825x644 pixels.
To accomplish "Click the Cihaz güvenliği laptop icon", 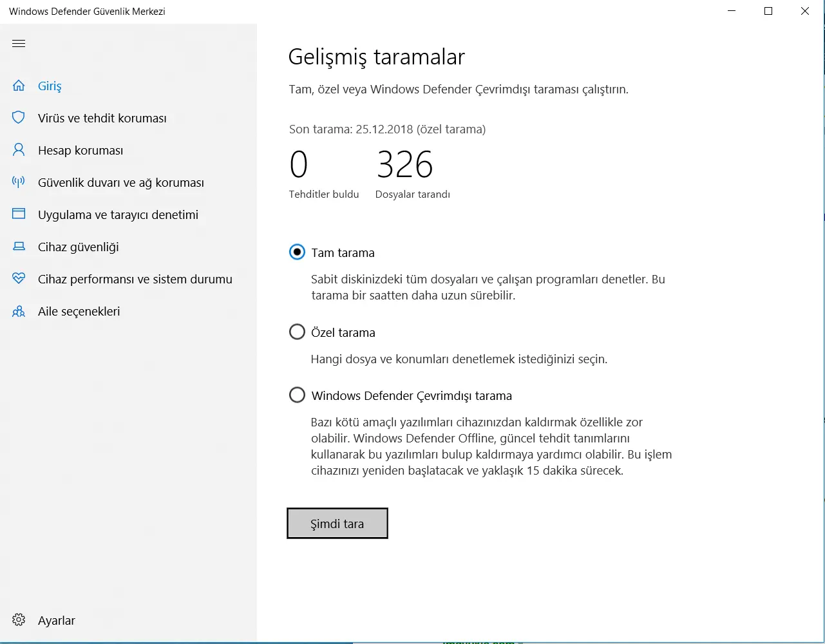I will (x=19, y=247).
